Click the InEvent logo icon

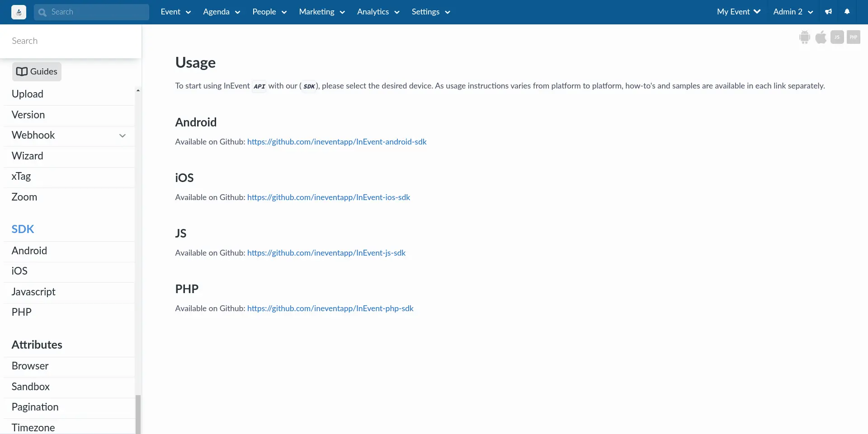[x=19, y=12]
